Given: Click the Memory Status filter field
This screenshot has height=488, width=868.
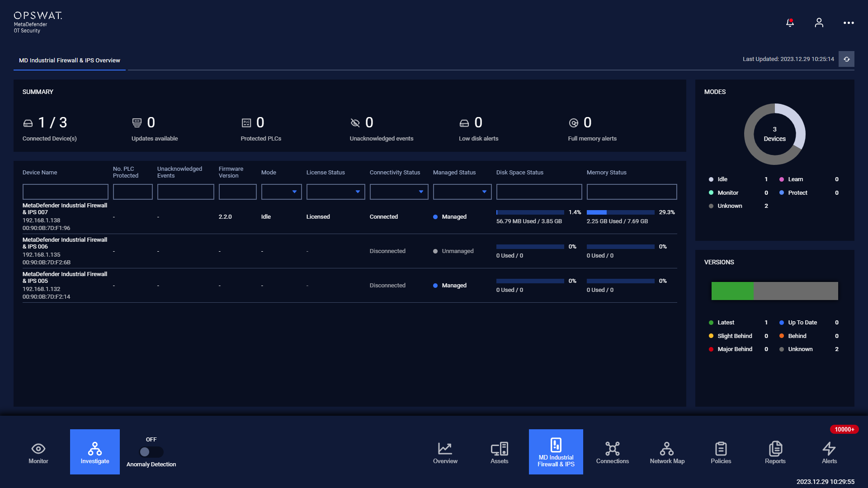Looking at the screenshot, I should click(632, 192).
